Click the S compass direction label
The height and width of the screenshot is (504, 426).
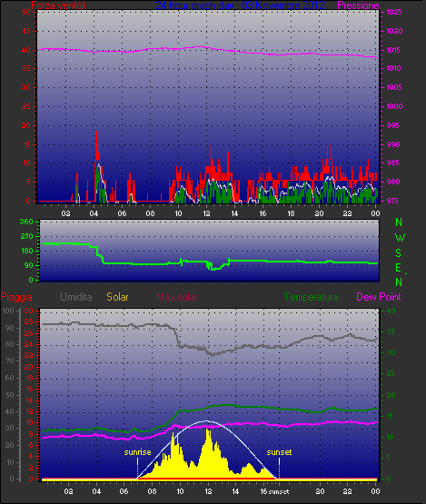point(399,253)
